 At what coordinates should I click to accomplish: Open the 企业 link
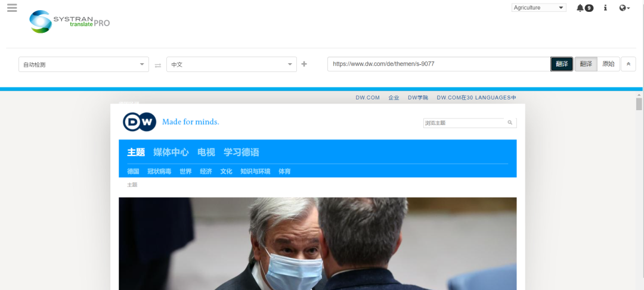pyautogui.click(x=394, y=98)
